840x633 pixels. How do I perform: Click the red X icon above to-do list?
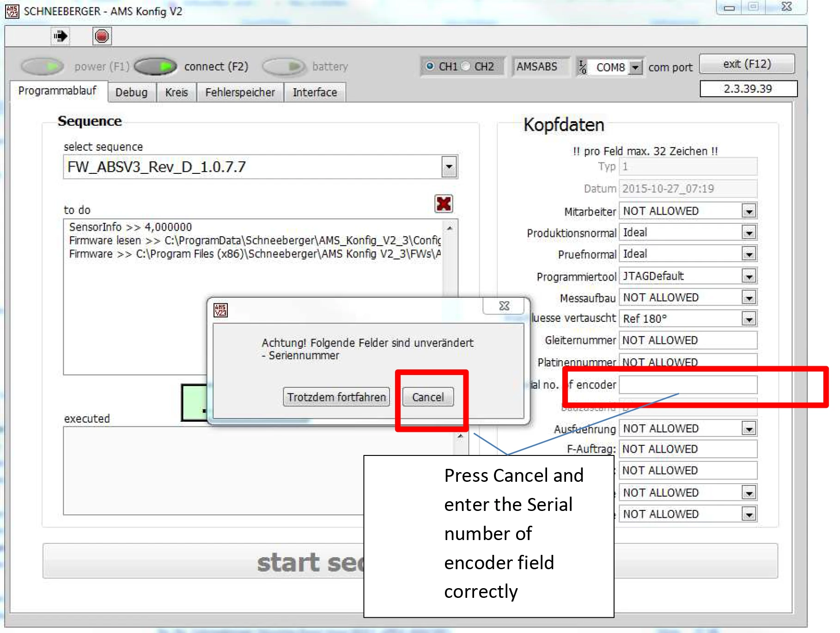(443, 203)
